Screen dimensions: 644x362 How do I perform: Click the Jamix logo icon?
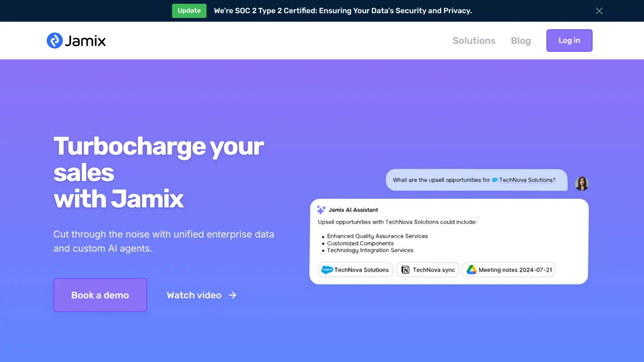point(55,41)
